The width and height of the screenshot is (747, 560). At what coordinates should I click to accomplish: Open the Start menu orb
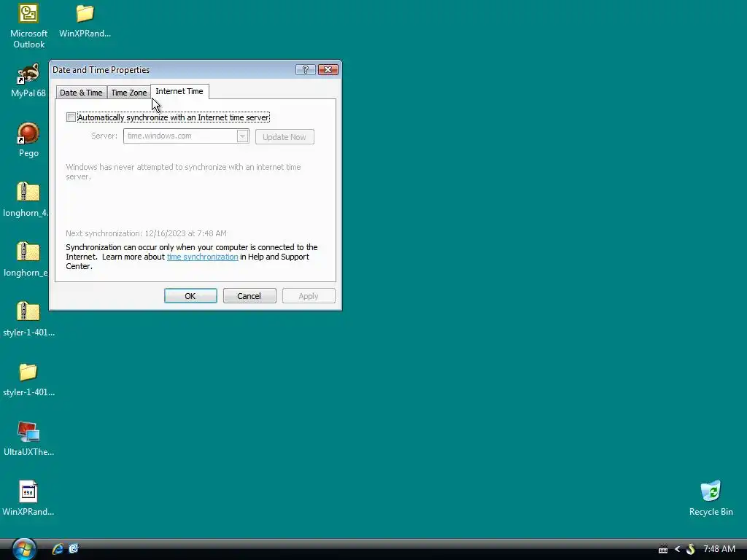coord(24,549)
